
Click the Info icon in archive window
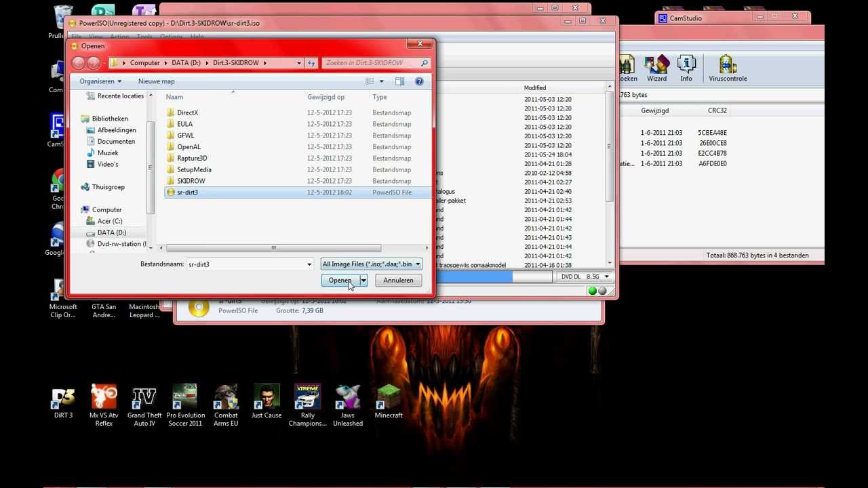[x=686, y=69]
